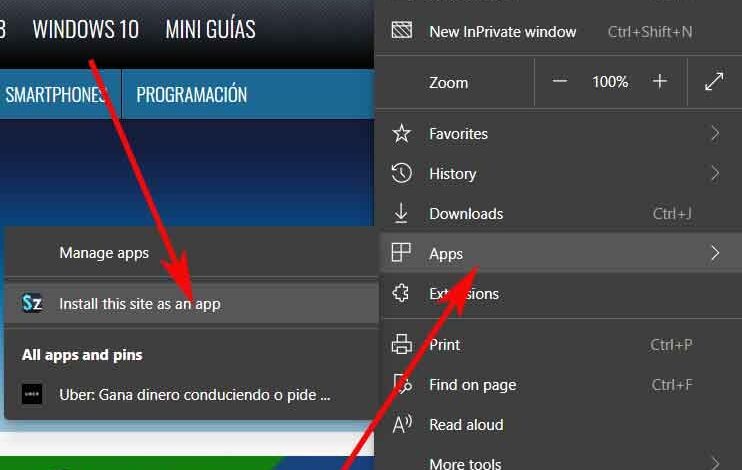Open the MINI GUÍAS navigation link
Screen dimensions: 742x470
click(211, 29)
